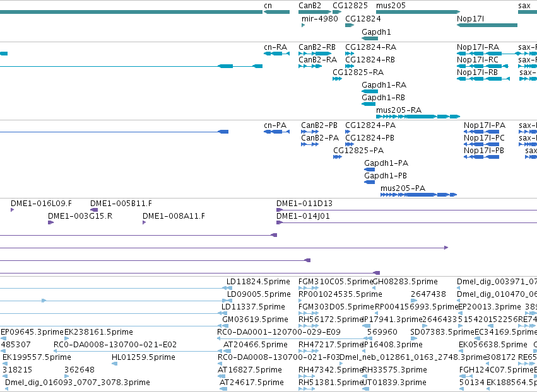The width and height of the screenshot is (537, 392).
Task: Open the RC0-DA0008-130700-021-E02 EST label
Action: (115, 345)
